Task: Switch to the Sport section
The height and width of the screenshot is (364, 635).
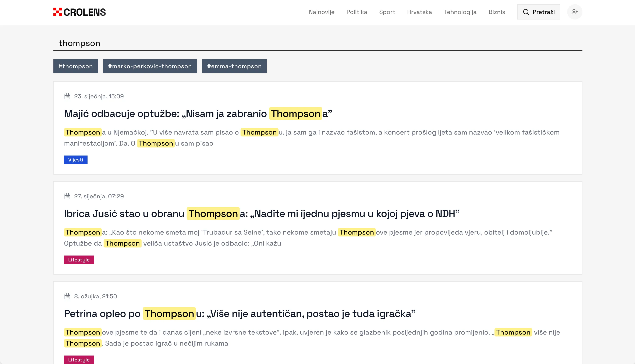Action: coord(387,12)
